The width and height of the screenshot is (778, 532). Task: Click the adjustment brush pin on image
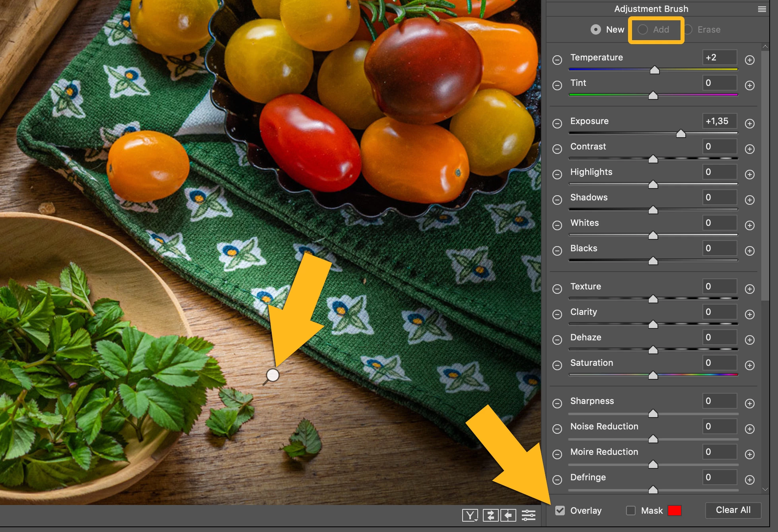(273, 375)
